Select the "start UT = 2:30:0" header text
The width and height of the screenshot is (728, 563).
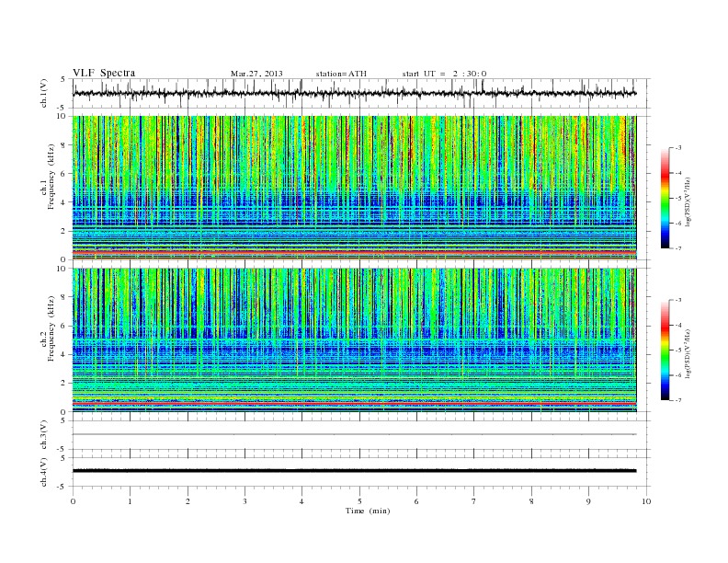point(444,74)
